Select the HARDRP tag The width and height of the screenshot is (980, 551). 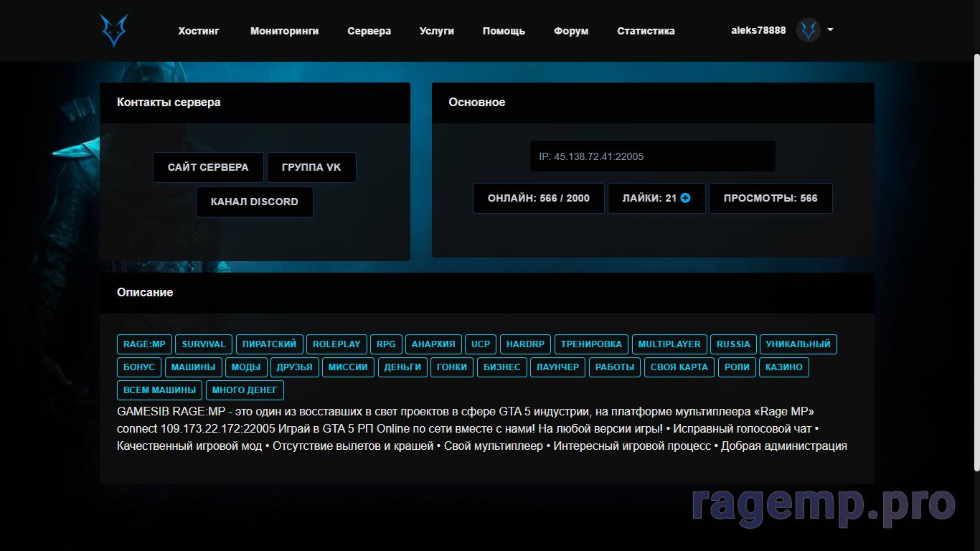526,344
